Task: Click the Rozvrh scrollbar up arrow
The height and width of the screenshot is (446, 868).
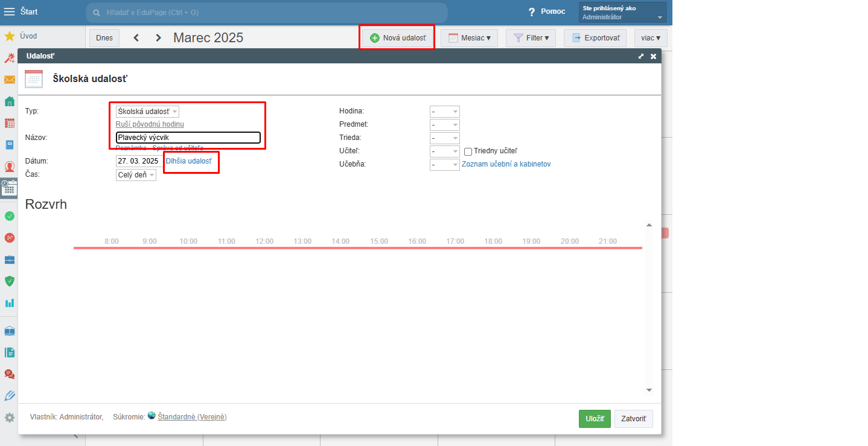Action: pos(649,225)
